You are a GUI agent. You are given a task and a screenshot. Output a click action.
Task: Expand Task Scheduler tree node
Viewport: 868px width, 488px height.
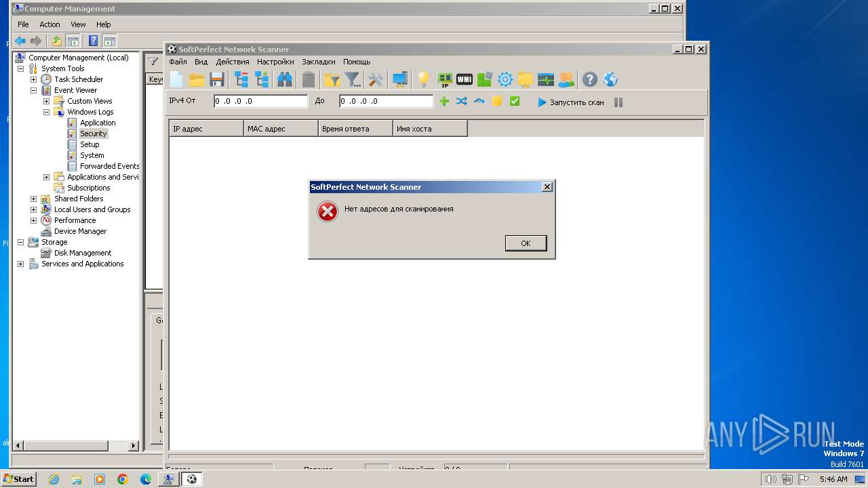33,79
